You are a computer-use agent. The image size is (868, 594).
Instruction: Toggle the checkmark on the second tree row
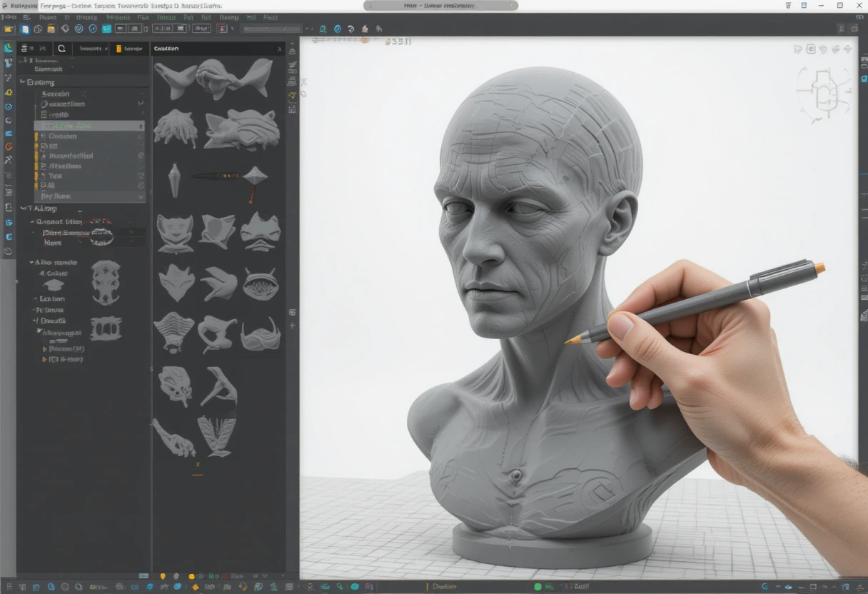point(141,104)
